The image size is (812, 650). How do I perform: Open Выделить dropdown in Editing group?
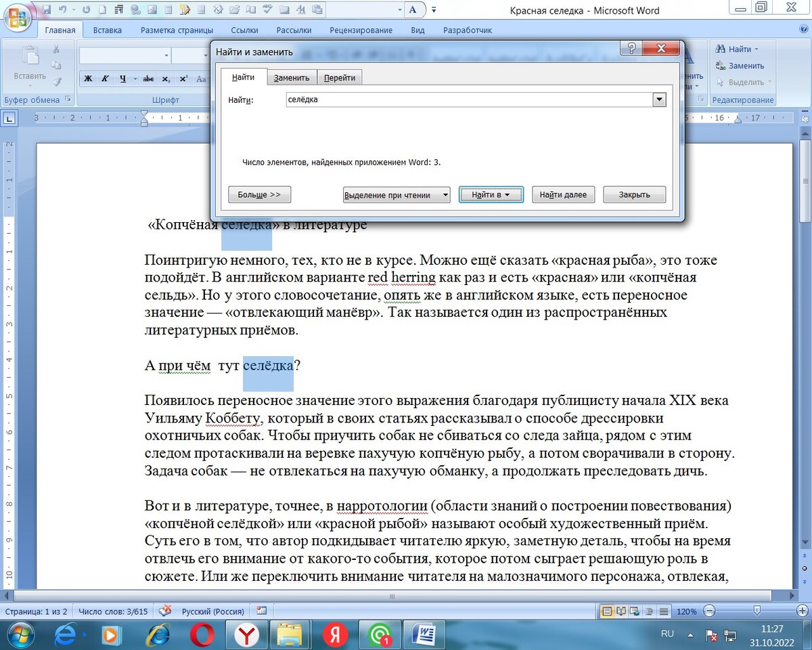tap(743, 82)
